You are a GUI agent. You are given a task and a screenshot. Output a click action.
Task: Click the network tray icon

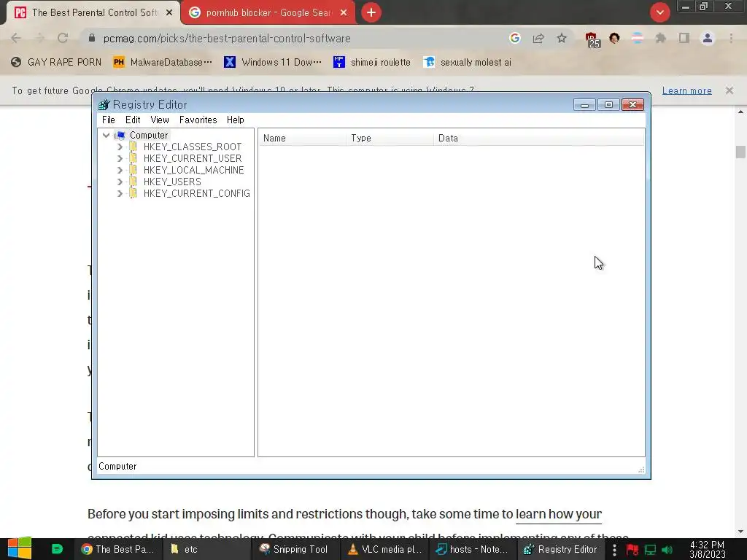pos(650,550)
